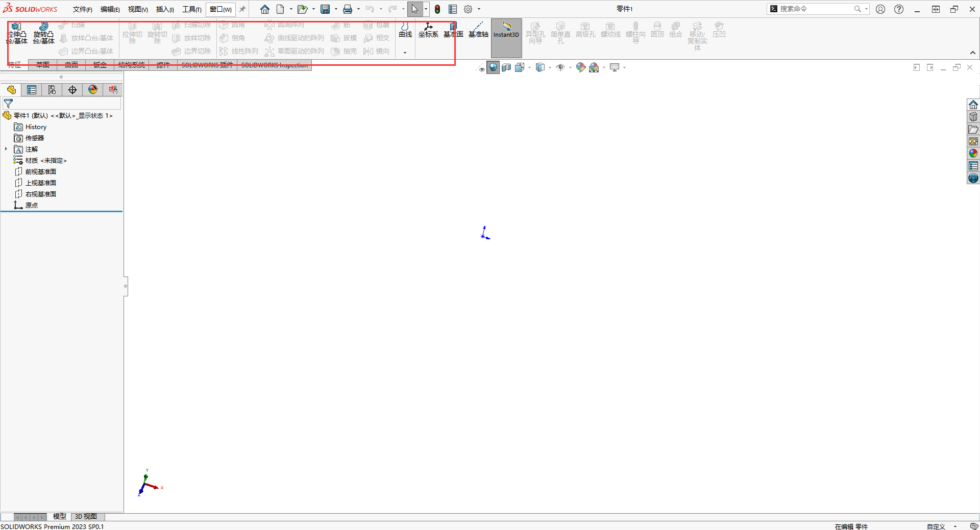Toggle Instant3D mode
The width and height of the screenshot is (980, 530).
pyautogui.click(x=506, y=38)
